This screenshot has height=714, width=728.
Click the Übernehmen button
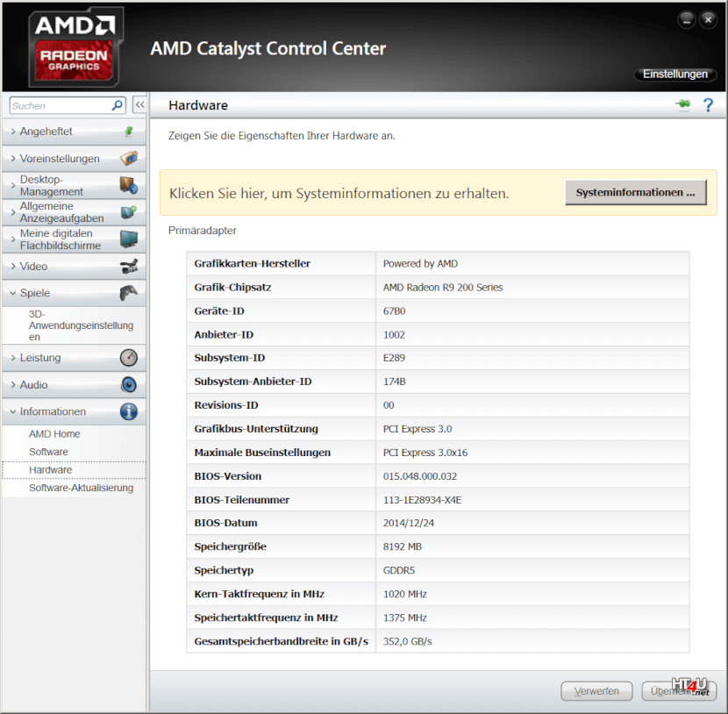tap(679, 691)
